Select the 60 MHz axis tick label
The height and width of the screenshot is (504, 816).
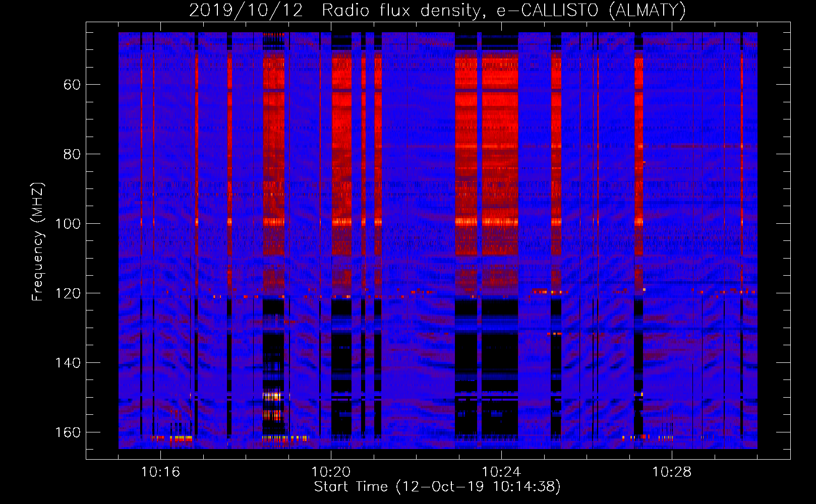(72, 85)
